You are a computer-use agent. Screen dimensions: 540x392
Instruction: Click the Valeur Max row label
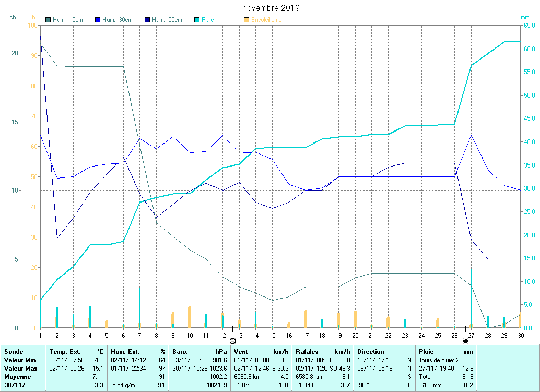point(19,369)
